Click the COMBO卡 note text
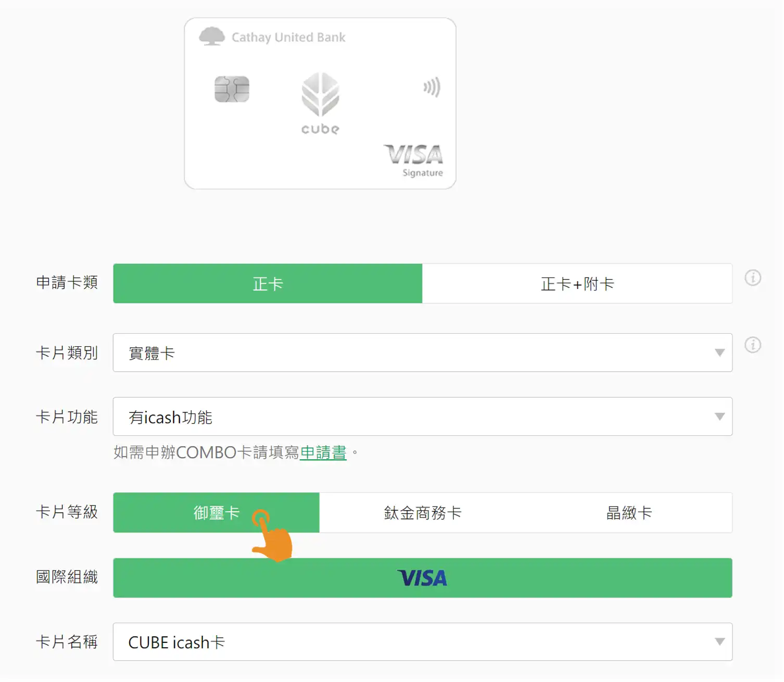The height and width of the screenshot is (682, 784). click(x=236, y=453)
